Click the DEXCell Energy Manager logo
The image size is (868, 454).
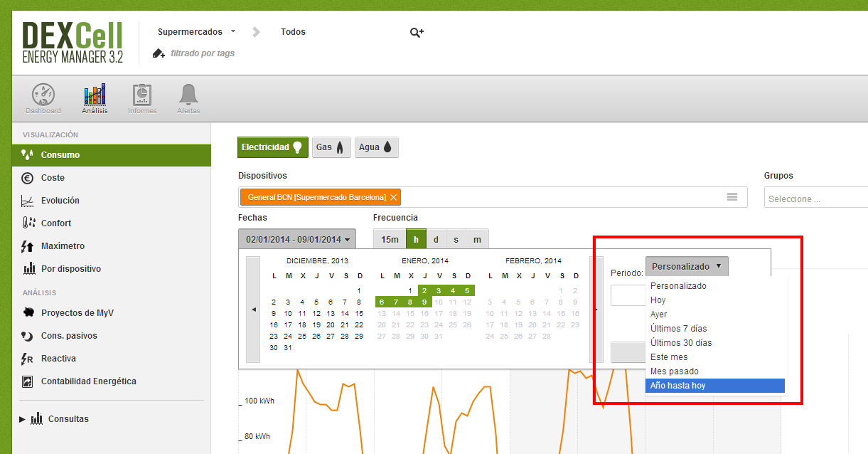(x=73, y=42)
